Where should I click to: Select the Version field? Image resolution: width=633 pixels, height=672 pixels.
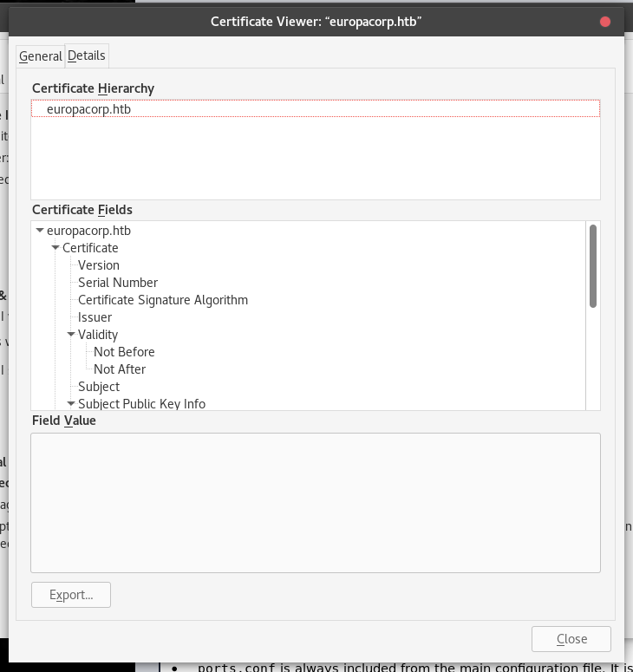(x=99, y=265)
